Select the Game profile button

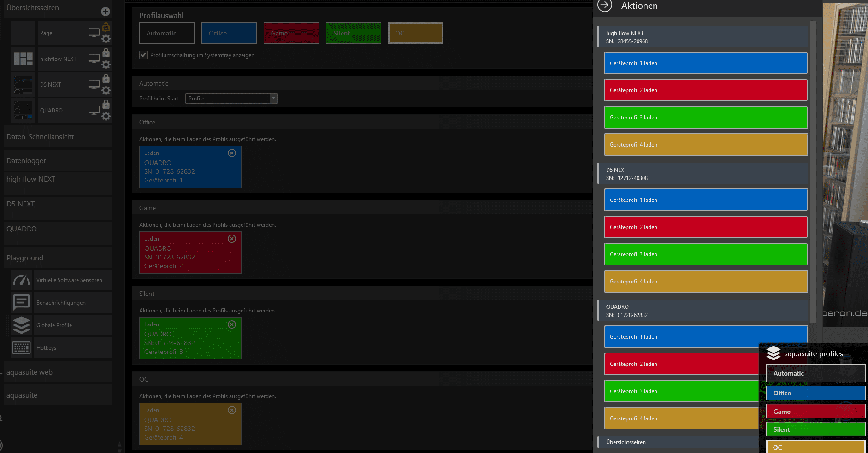(x=291, y=33)
